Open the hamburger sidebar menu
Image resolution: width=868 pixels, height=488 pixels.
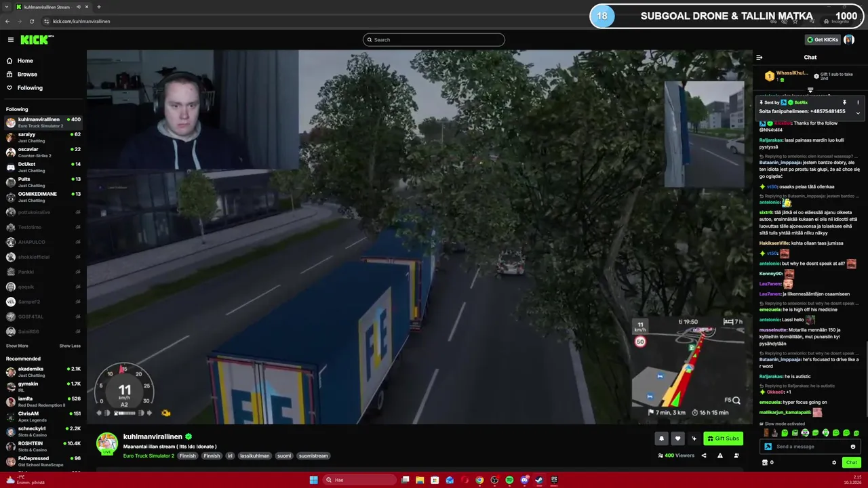coord(10,40)
